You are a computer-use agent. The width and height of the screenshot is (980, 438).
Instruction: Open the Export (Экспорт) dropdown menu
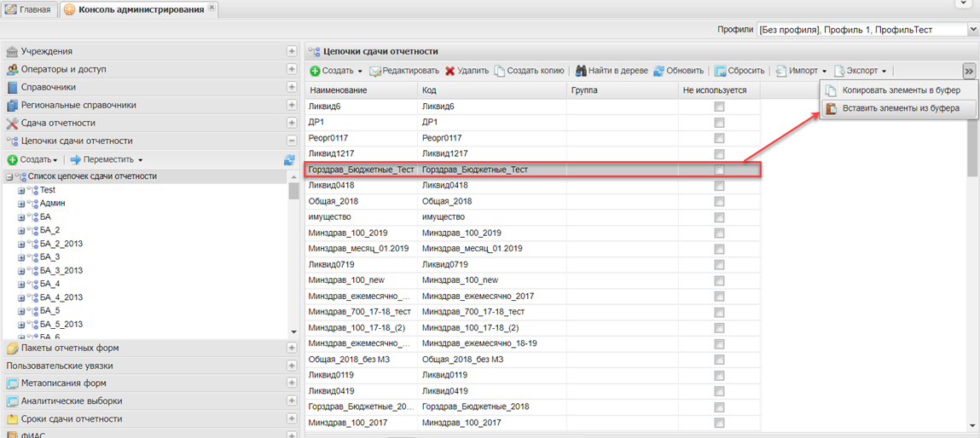pos(861,71)
